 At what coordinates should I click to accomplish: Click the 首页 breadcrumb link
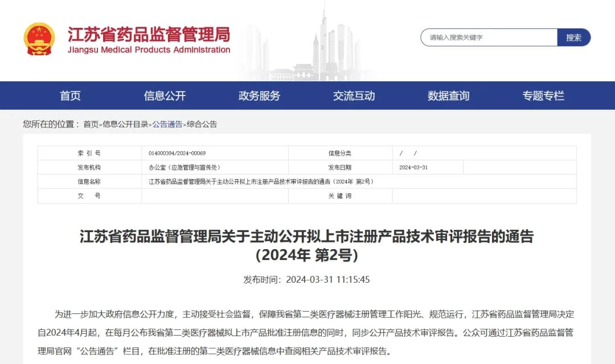click(x=91, y=124)
